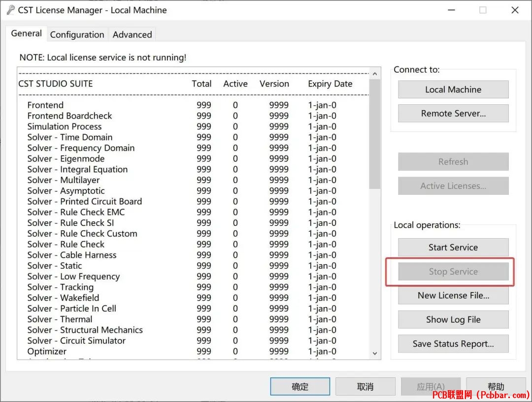Click the Stop Service button

pyautogui.click(x=453, y=272)
